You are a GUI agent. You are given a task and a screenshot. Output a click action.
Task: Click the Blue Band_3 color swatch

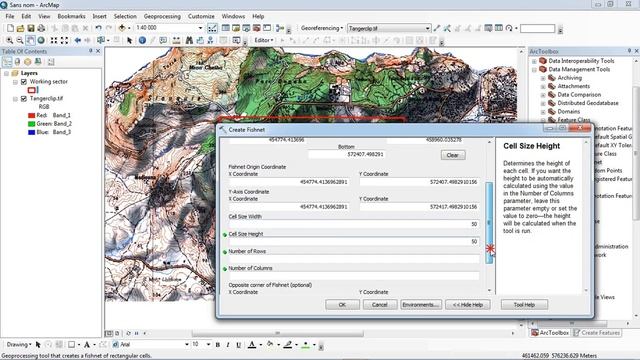(31, 133)
